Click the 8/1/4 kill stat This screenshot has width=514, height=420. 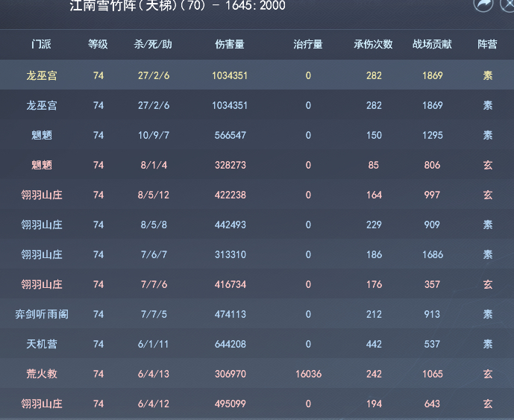point(154,166)
